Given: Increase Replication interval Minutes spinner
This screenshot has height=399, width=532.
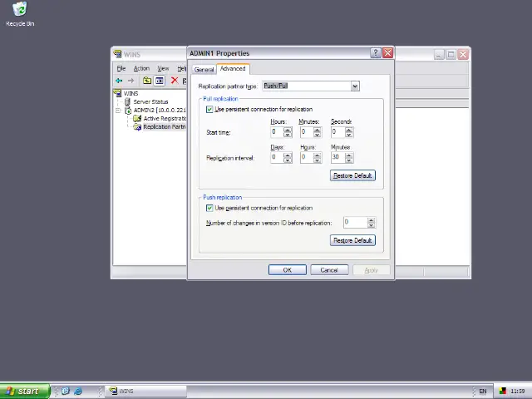Looking at the screenshot, I should (x=349, y=155).
